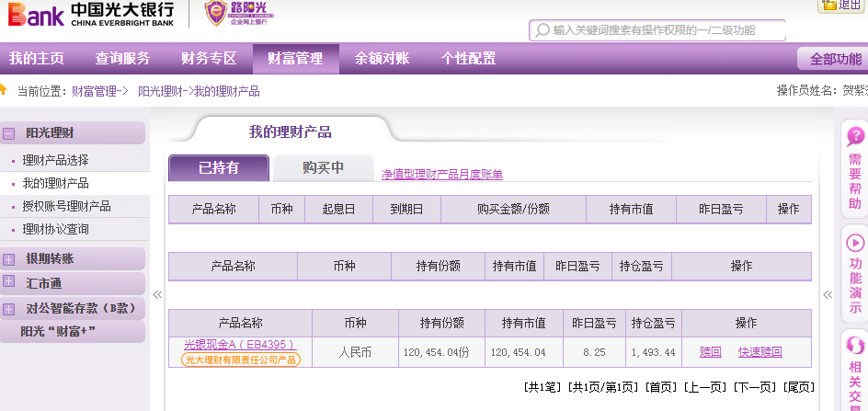Image resolution: width=868 pixels, height=411 pixels.
Task: Click the home icon beside 当前位置
Action: coord(3,89)
